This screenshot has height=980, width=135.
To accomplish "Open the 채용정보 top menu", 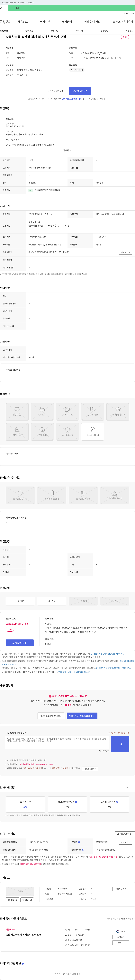I will [23, 22].
